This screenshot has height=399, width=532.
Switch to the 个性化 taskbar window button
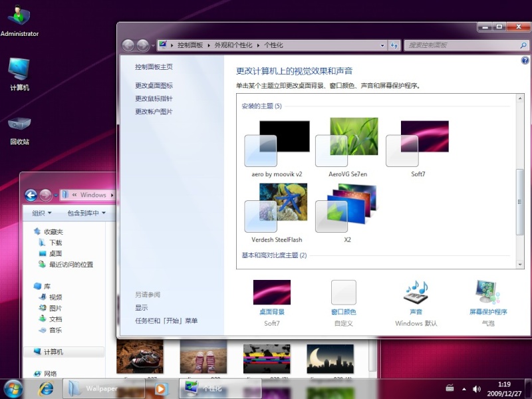point(220,389)
